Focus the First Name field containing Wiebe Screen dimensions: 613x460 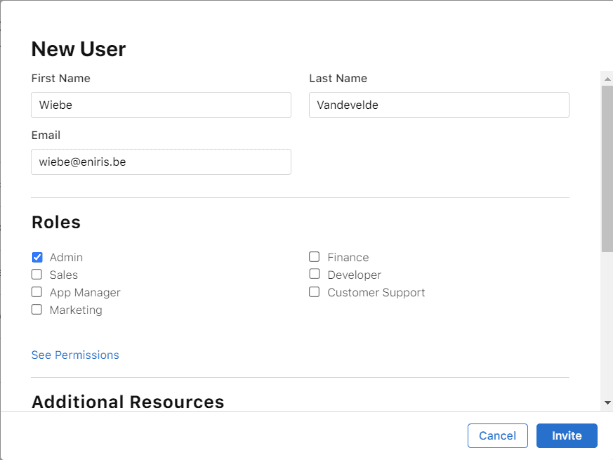(161, 105)
